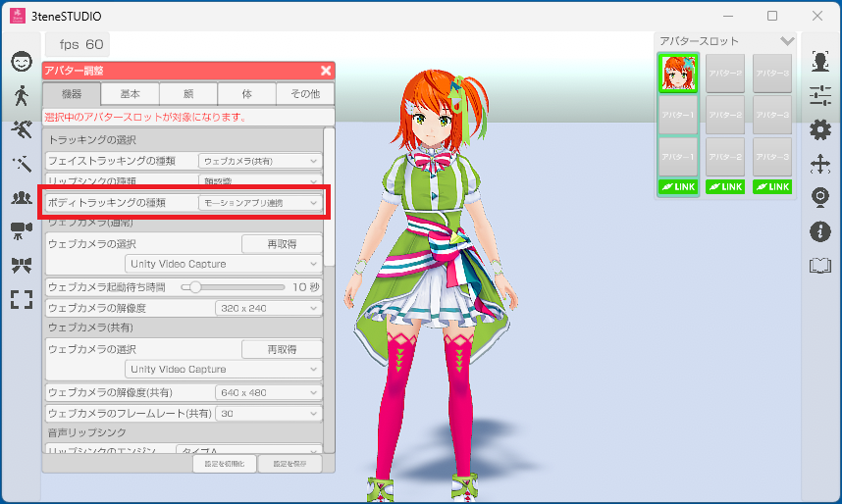Switch to the 基本 tab
Screen dimensions: 842x504
(x=130, y=94)
